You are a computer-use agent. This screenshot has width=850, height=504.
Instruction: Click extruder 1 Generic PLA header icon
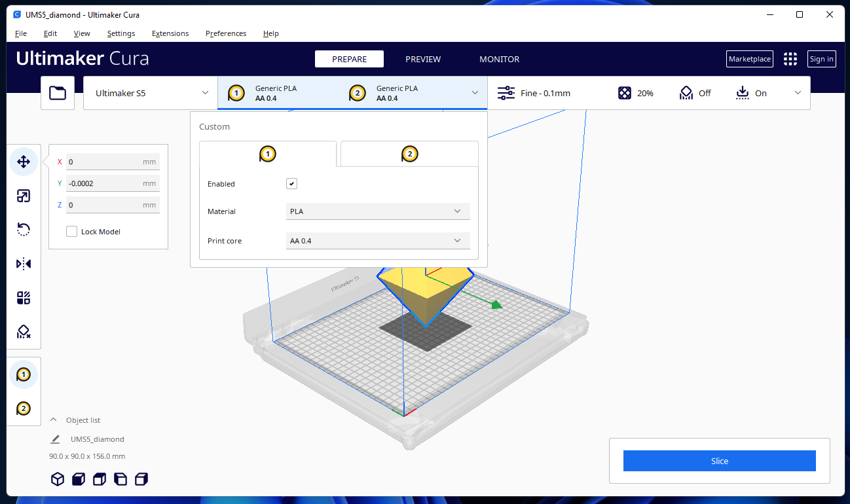click(x=236, y=93)
